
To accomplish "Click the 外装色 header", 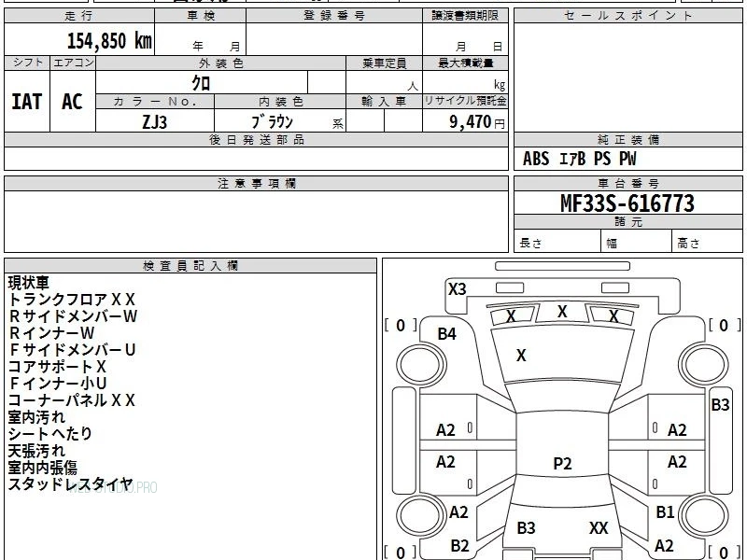I will click(220, 63).
